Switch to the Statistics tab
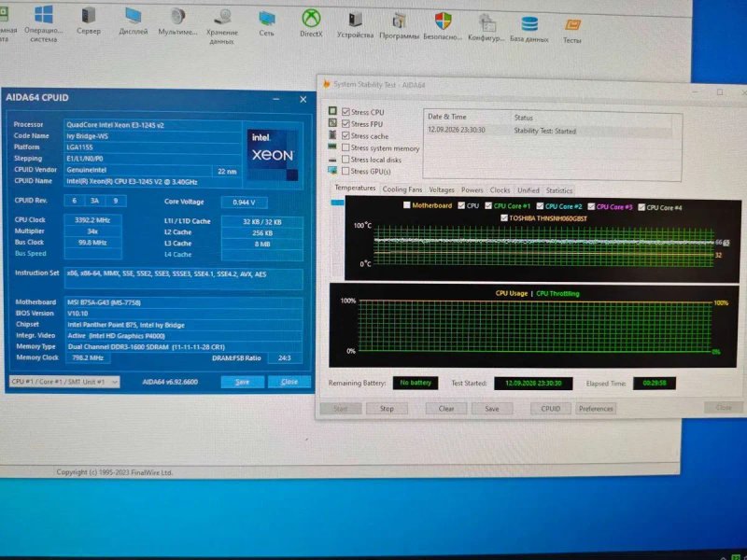Screen dimensions: 747x560 pos(559,190)
